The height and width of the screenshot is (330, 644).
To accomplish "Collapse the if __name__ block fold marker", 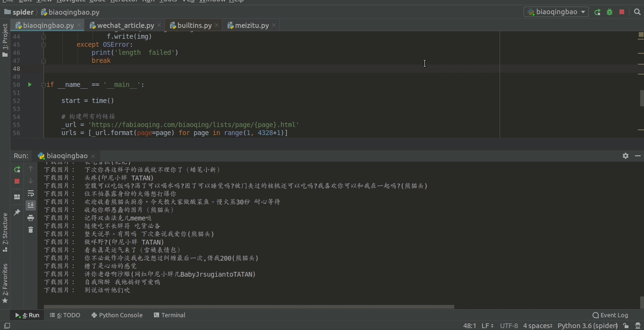I will 43,85.
